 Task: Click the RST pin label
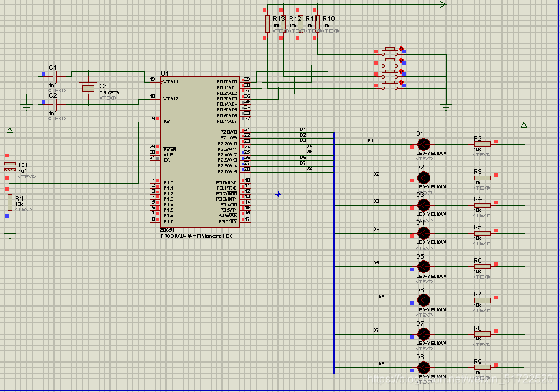(168, 122)
